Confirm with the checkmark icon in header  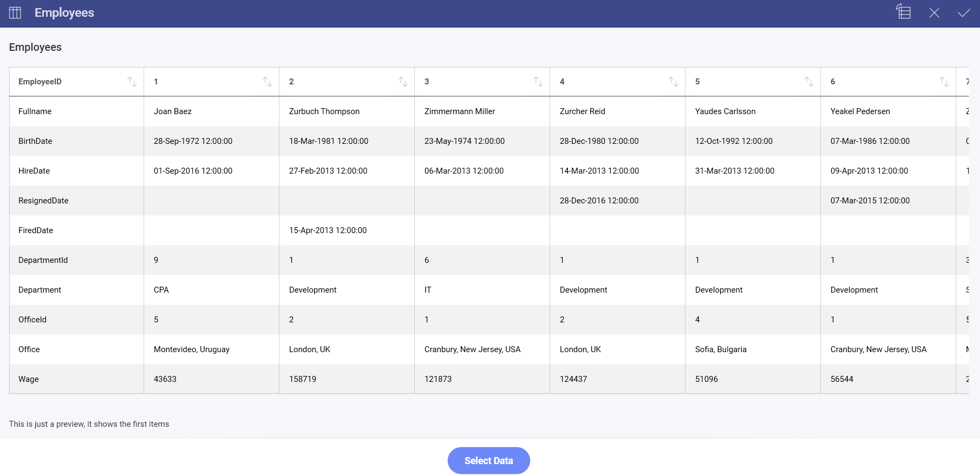[x=964, y=13]
